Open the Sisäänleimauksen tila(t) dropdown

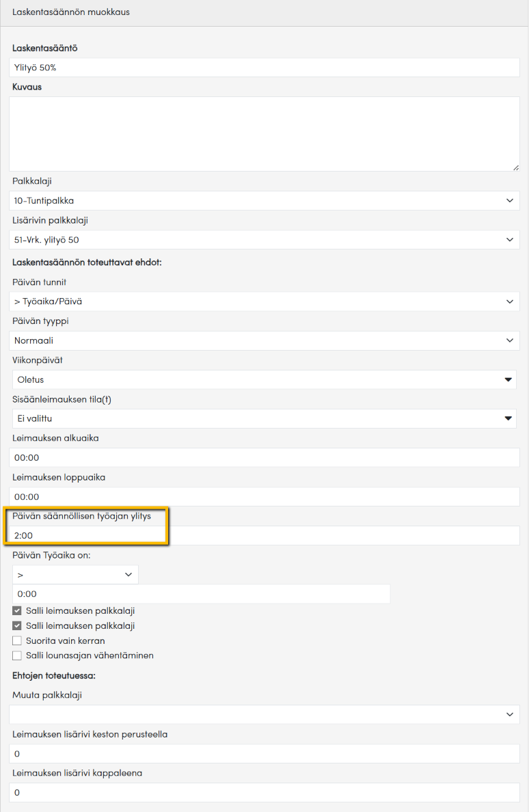pos(264,418)
